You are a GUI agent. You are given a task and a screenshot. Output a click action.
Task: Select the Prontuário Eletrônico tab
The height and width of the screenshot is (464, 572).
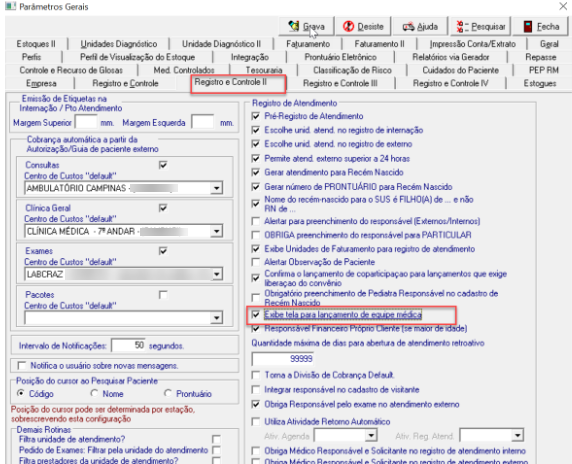[x=340, y=57]
